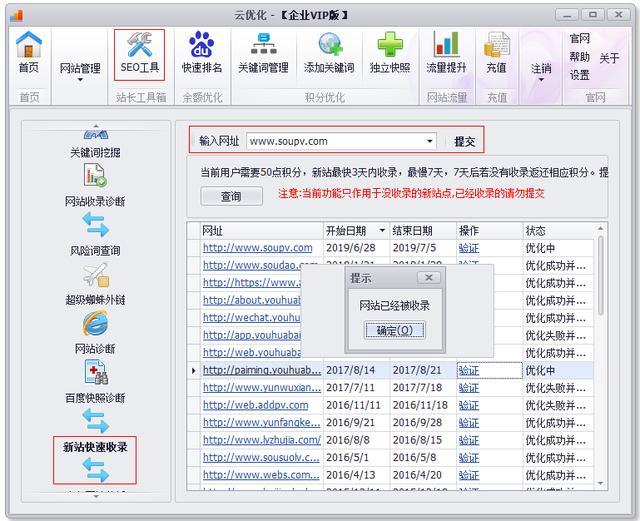Viewport: 640px width, 521px height.
Task: Click the table scrollbar up arrow
Action: point(600,228)
